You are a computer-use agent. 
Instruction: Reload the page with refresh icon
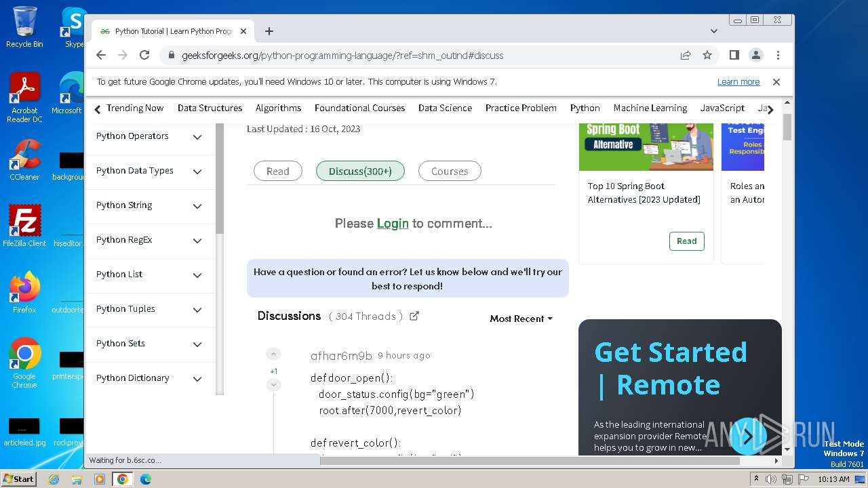tap(144, 55)
